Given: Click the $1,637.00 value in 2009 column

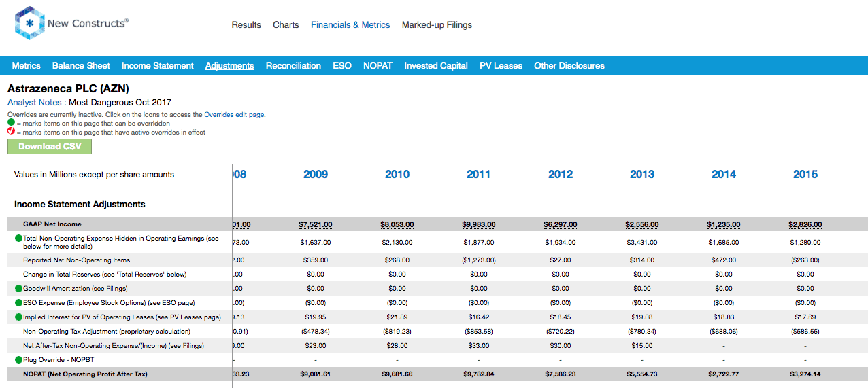Looking at the screenshot, I should click(x=316, y=242).
